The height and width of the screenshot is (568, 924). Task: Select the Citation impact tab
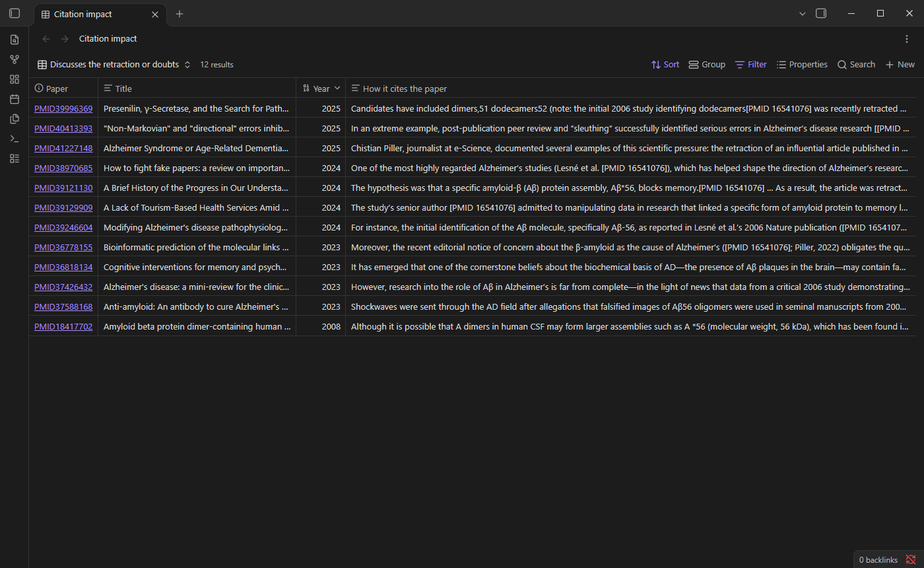(100, 14)
